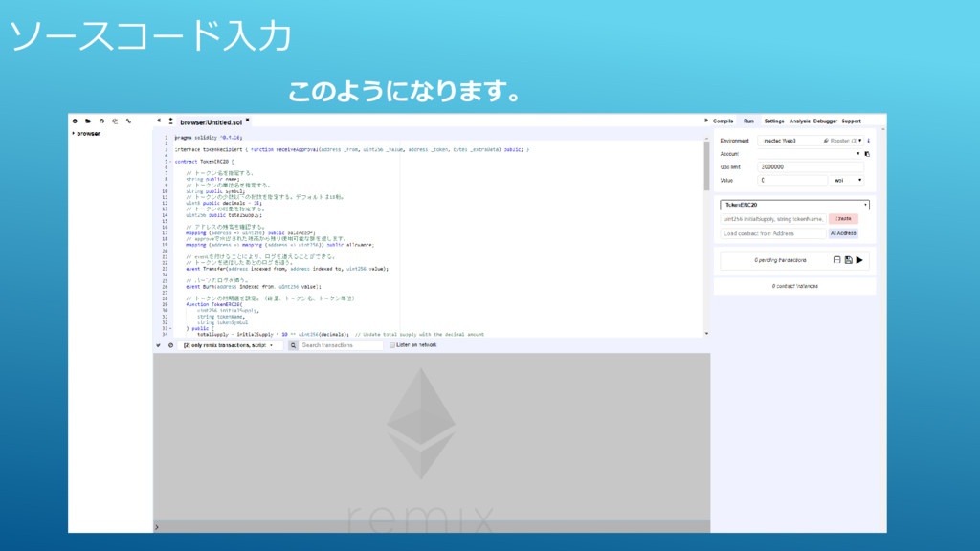The image size is (980, 551).
Task: Open the Account dropdown
Action: point(811,154)
